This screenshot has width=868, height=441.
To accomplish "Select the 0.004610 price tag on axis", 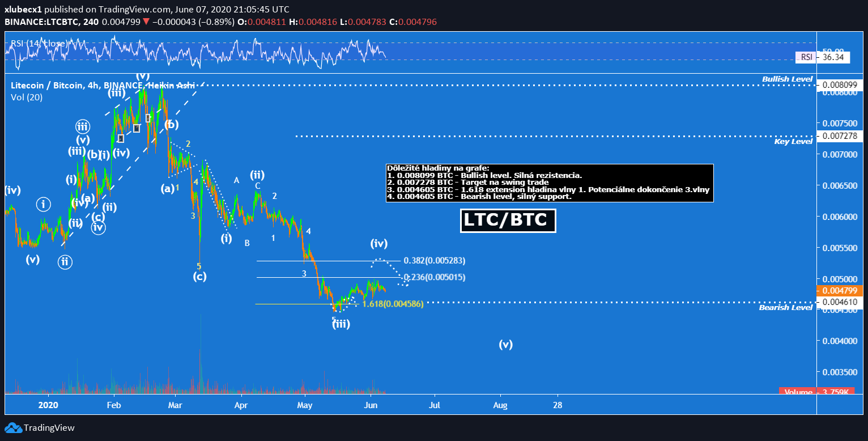I will click(837, 303).
